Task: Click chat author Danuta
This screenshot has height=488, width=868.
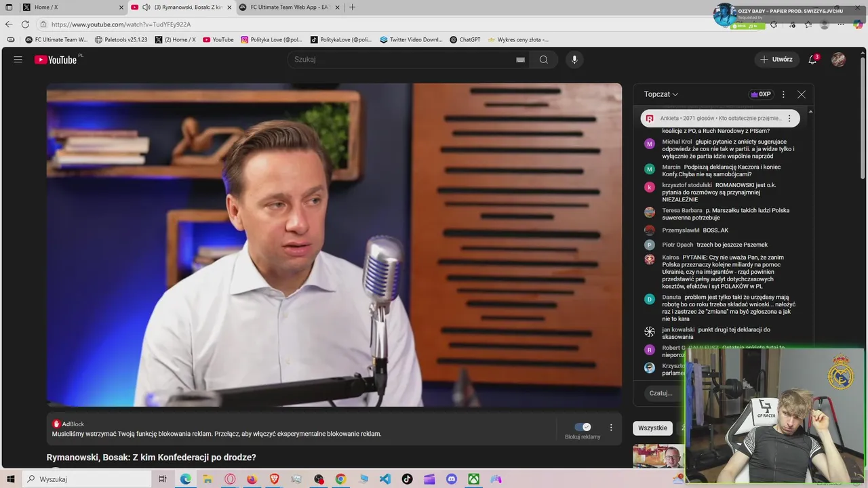Action: pyautogui.click(x=671, y=297)
